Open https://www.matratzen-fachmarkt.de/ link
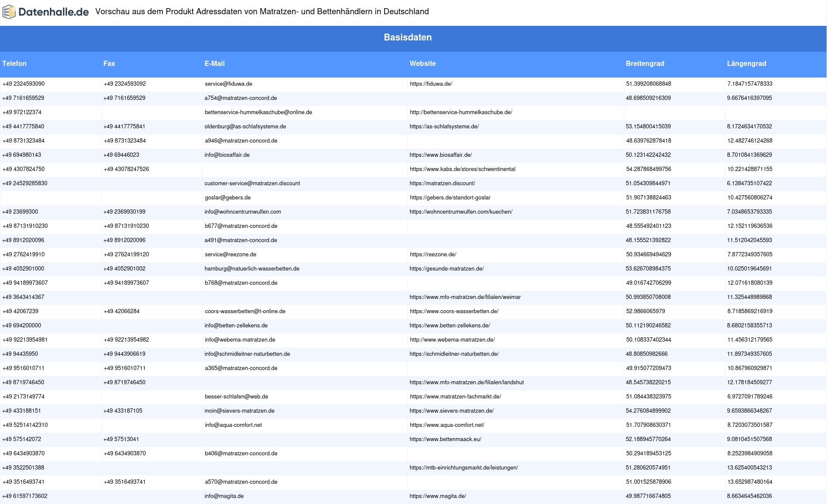Image resolution: width=827 pixels, height=504 pixels. point(455,397)
